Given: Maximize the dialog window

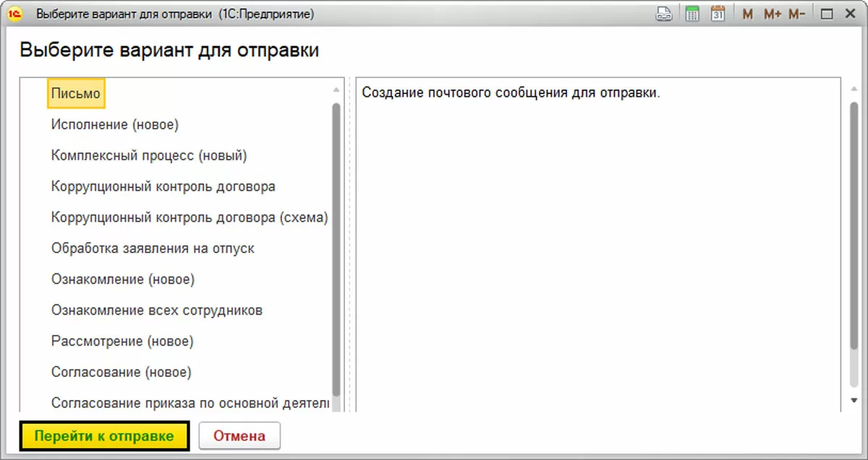Looking at the screenshot, I should 827,14.
